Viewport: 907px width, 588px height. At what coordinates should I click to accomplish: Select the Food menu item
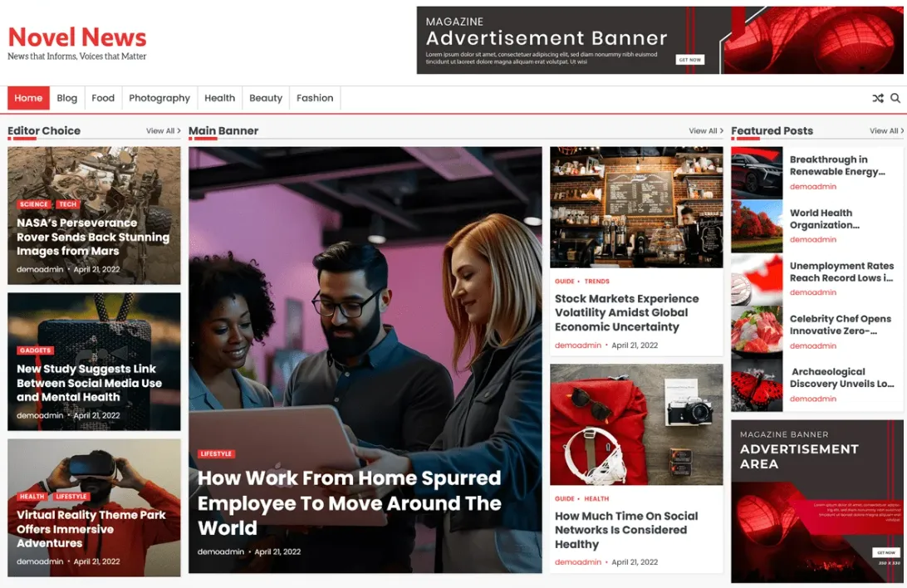(x=103, y=98)
